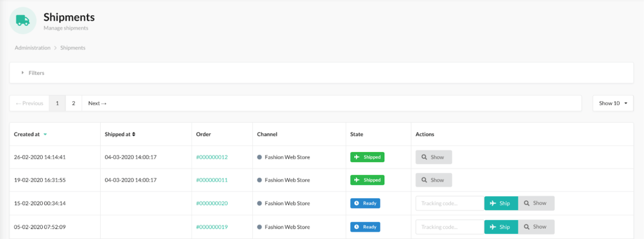Click Ready state badge for order #000000020
This screenshot has height=239, width=644.
point(365,203)
